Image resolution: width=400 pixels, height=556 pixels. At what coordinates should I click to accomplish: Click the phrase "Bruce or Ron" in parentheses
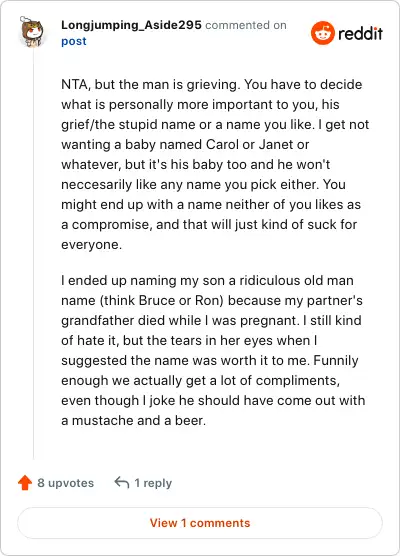point(181,301)
